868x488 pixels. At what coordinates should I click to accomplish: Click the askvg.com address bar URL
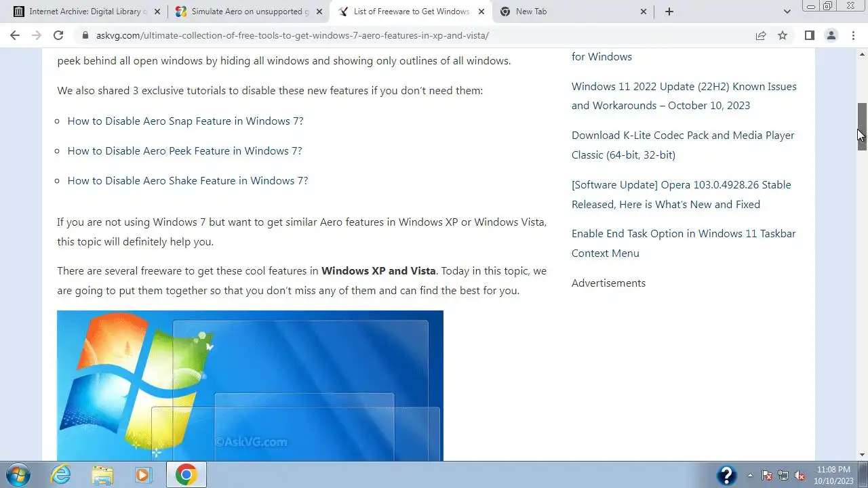tap(292, 35)
